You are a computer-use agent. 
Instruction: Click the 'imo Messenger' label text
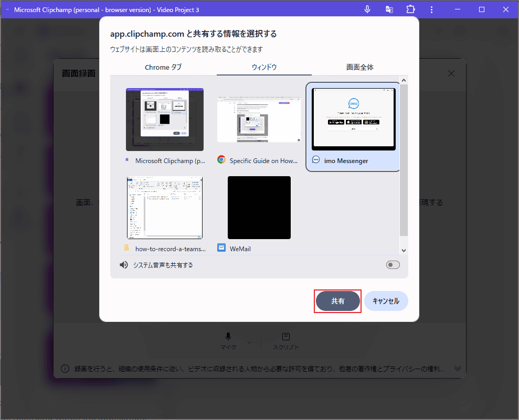(346, 161)
